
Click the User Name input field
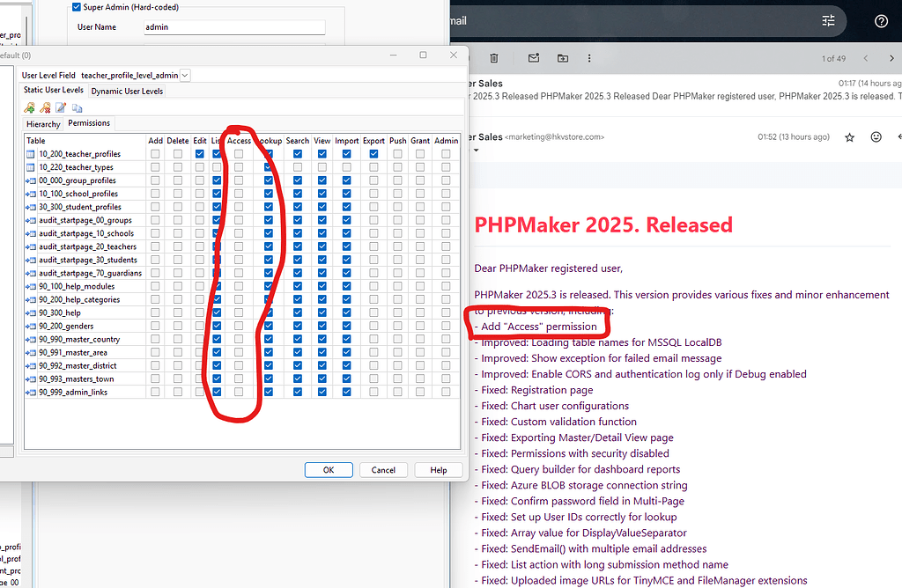pos(234,27)
